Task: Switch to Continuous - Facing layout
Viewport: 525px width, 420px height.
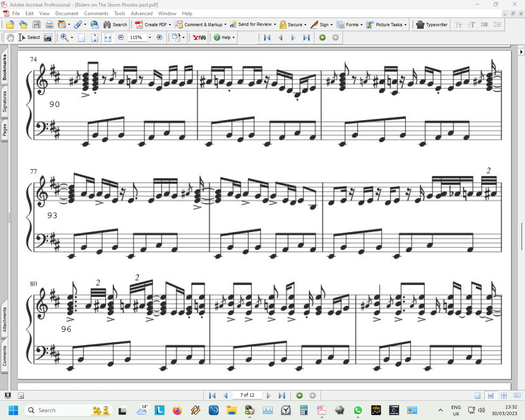Action: 504,395
